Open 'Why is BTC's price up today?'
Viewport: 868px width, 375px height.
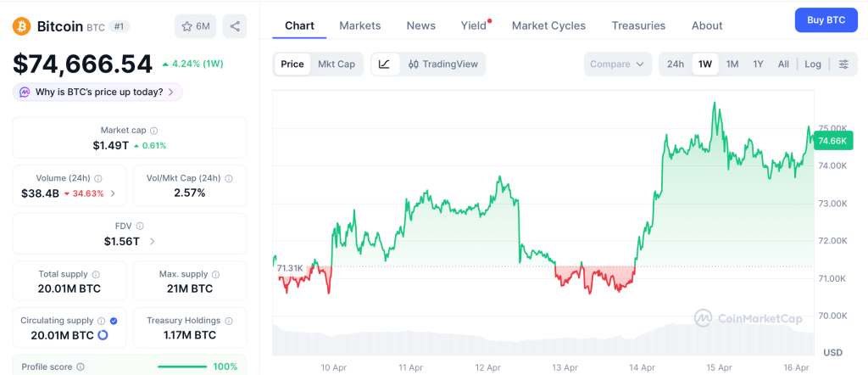click(98, 92)
